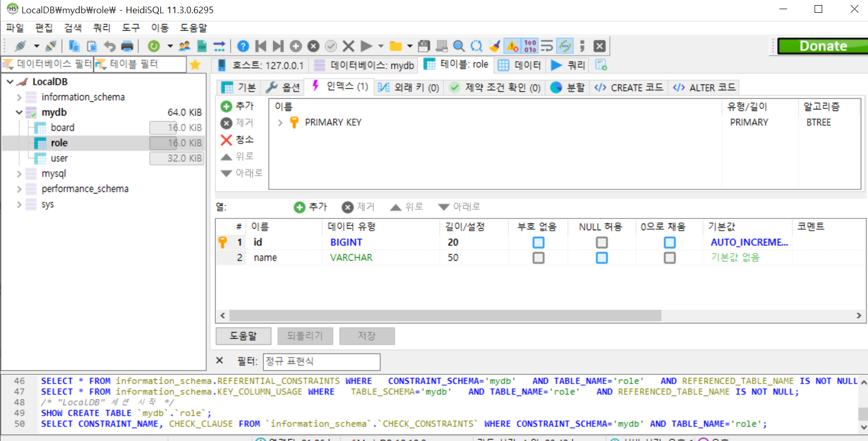Click 추가 to add index
This screenshot has height=441, width=868.
pos(238,106)
